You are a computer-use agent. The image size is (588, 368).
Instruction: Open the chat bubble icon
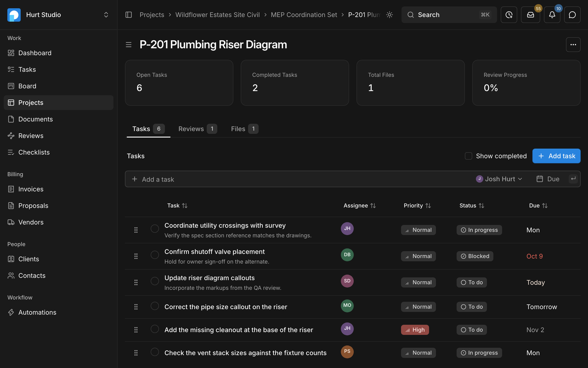point(572,15)
